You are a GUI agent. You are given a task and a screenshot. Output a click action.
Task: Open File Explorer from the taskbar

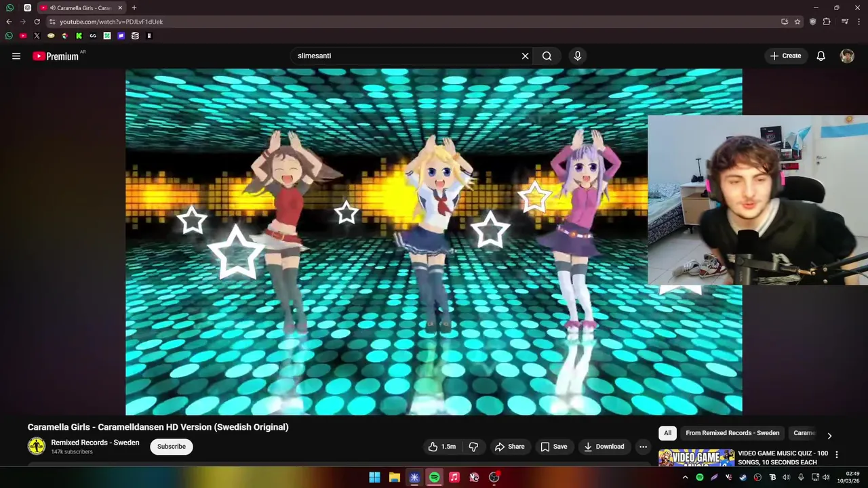coord(394,477)
